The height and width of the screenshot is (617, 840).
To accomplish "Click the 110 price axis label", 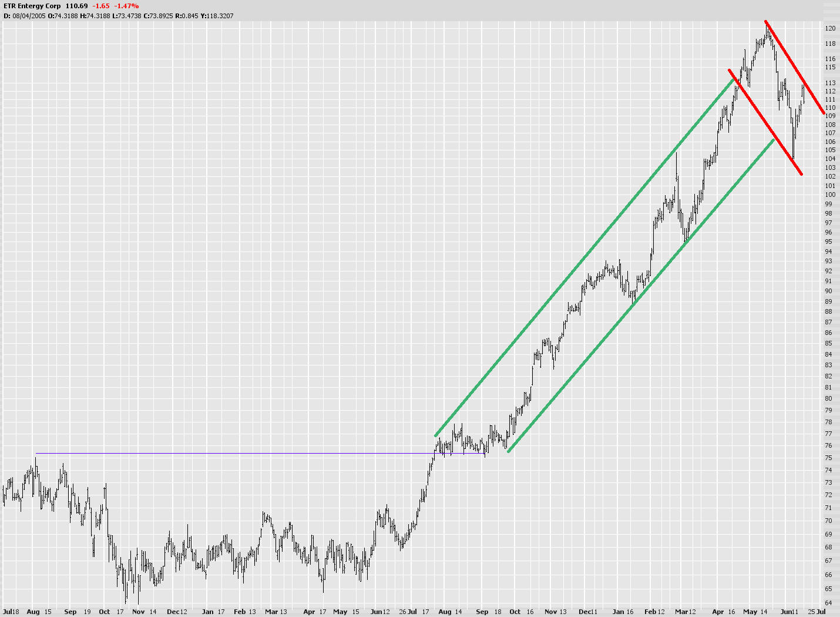I will [830, 108].
